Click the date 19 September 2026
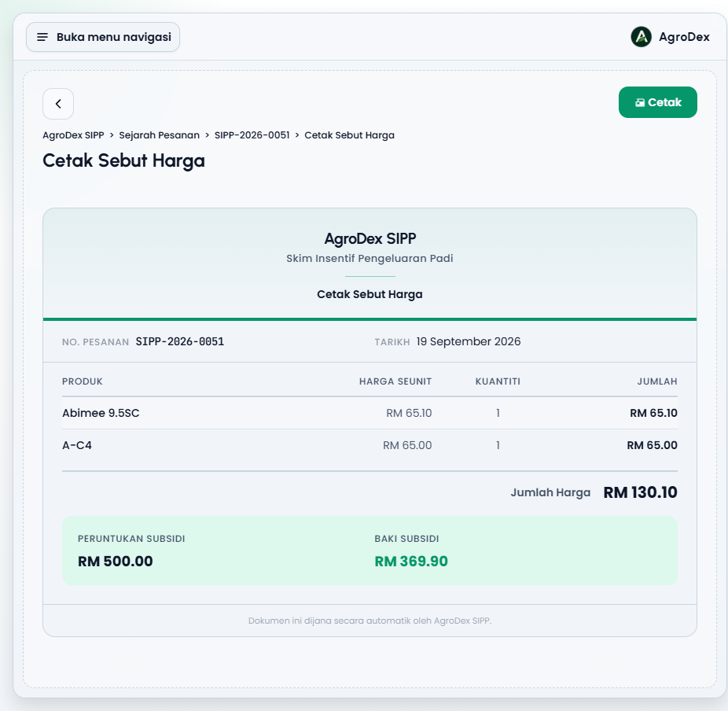 (x=468, y=342)
